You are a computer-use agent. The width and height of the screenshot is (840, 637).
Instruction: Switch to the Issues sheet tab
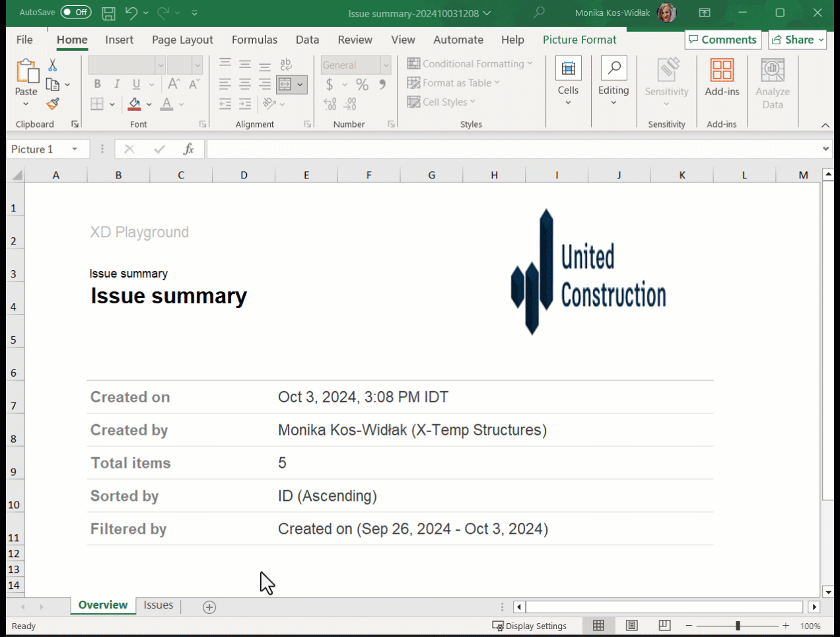click(x=158, y=605)
